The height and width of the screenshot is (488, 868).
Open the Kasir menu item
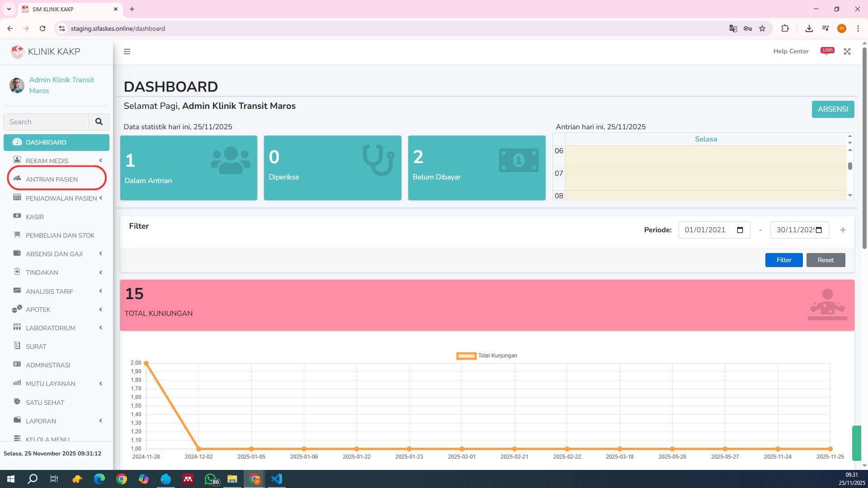(35, 217)
